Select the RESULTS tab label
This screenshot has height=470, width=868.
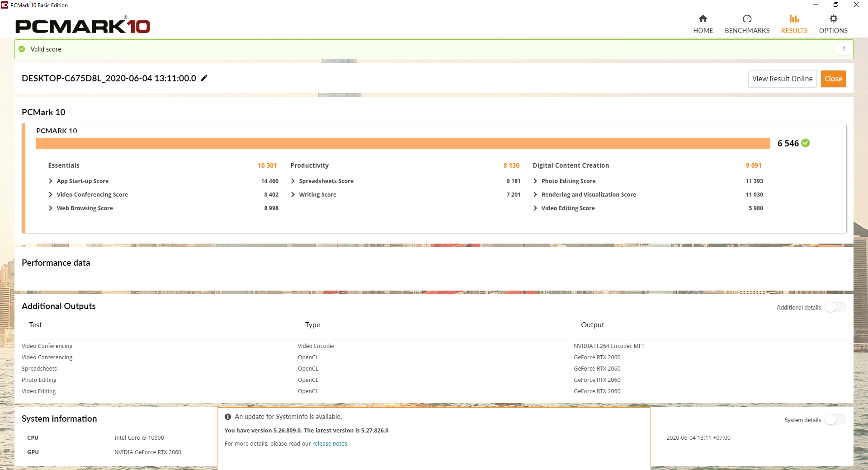[x=794, y=31]
